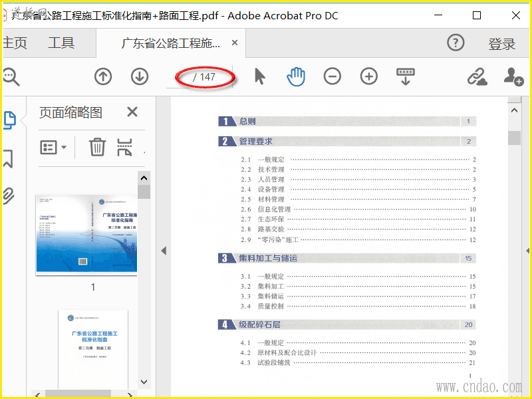
Task: Click entry 2.8 路基交验
Action: [x=358, y=229]
